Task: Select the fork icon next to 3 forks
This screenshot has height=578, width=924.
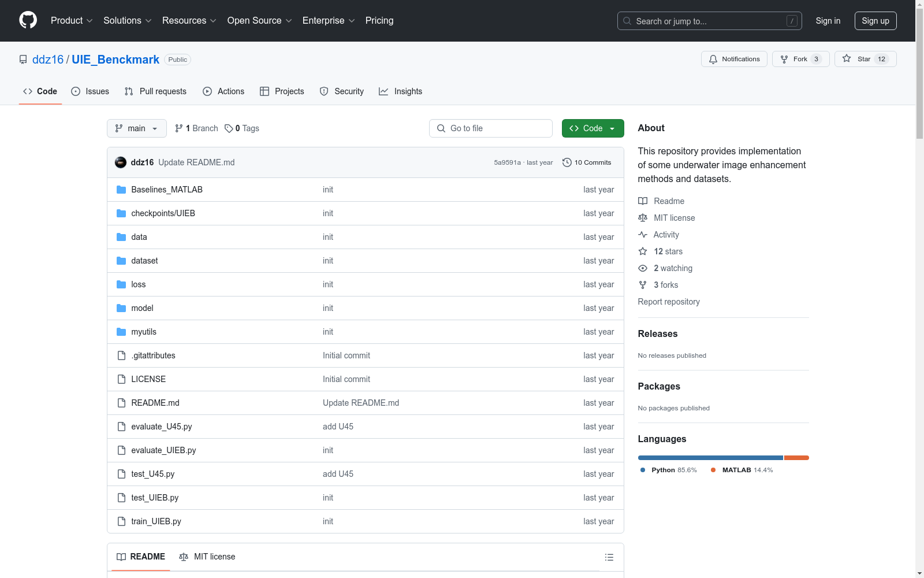Action: pos(643,285)
